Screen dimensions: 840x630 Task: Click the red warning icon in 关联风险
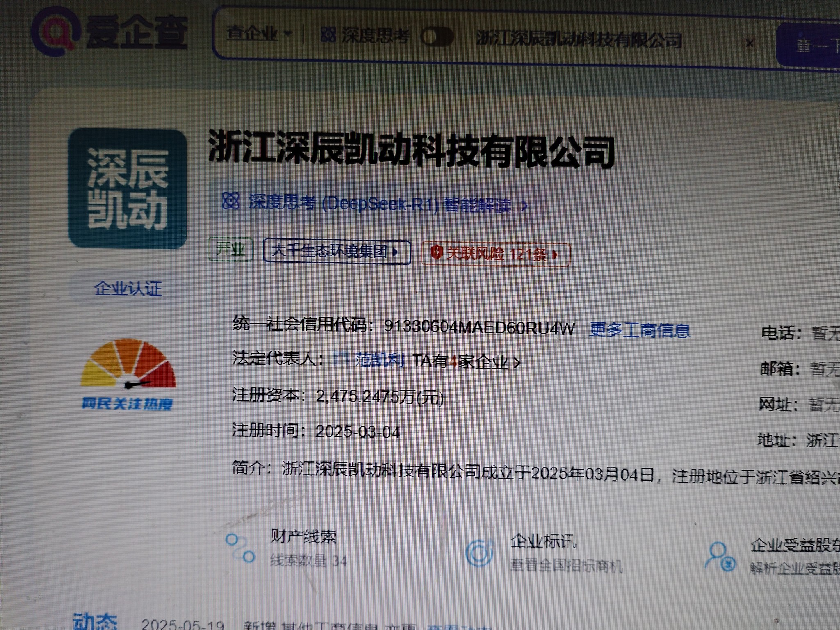pyautogui.click(x=436, y=252)
